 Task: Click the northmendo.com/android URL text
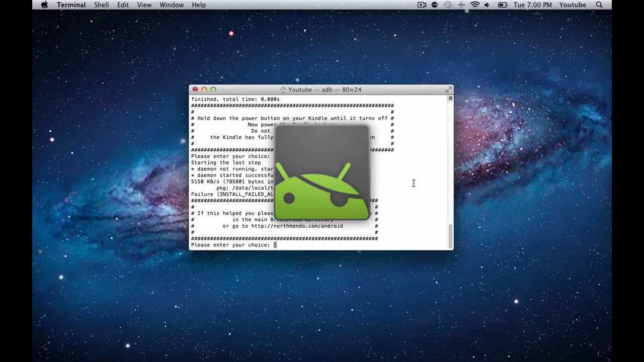coord(297,226)
